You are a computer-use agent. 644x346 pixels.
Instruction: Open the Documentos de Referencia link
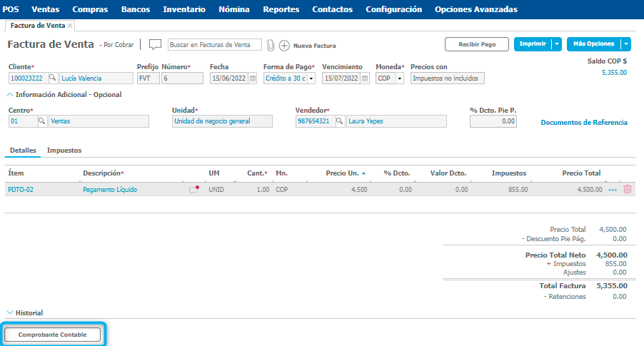[584, 123]
